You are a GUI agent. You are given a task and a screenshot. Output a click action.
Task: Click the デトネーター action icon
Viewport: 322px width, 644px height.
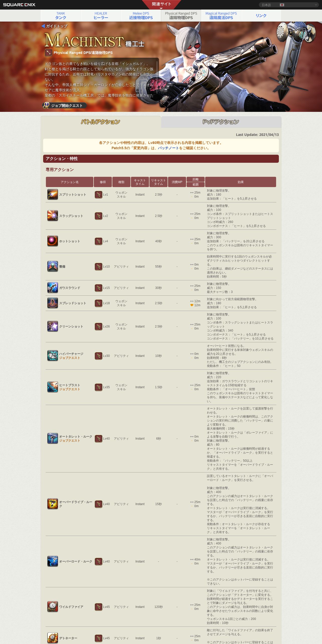(x=53, y=638)
